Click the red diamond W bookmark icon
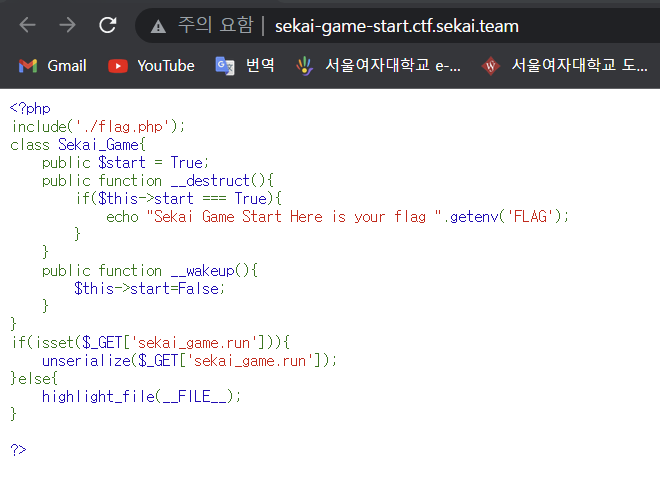This screenshot has width=660, height=482. point(490,66)
